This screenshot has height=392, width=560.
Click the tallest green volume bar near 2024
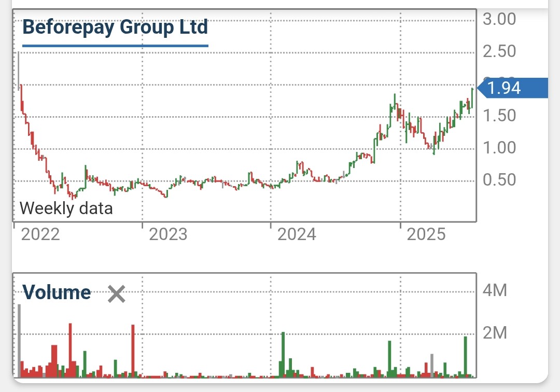[283, 355]
